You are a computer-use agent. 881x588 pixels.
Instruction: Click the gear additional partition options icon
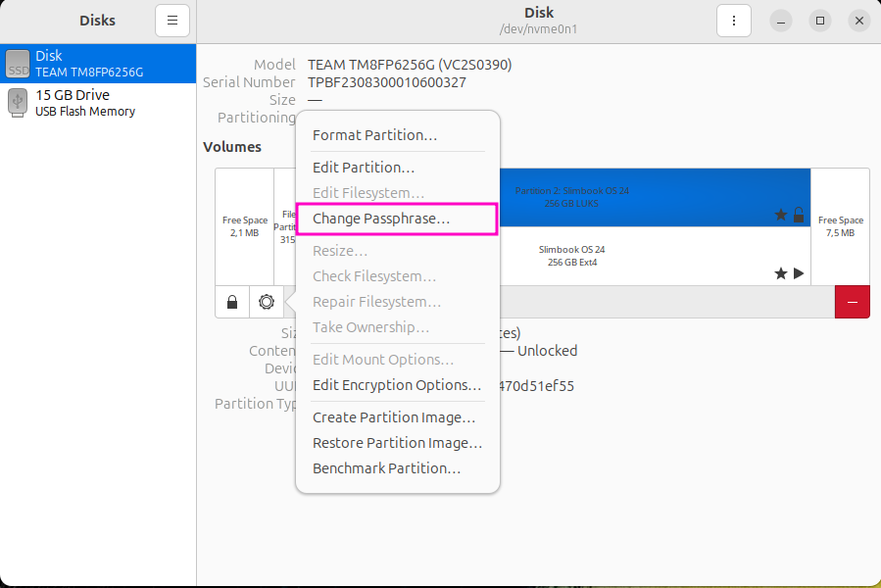click(266, 303)
